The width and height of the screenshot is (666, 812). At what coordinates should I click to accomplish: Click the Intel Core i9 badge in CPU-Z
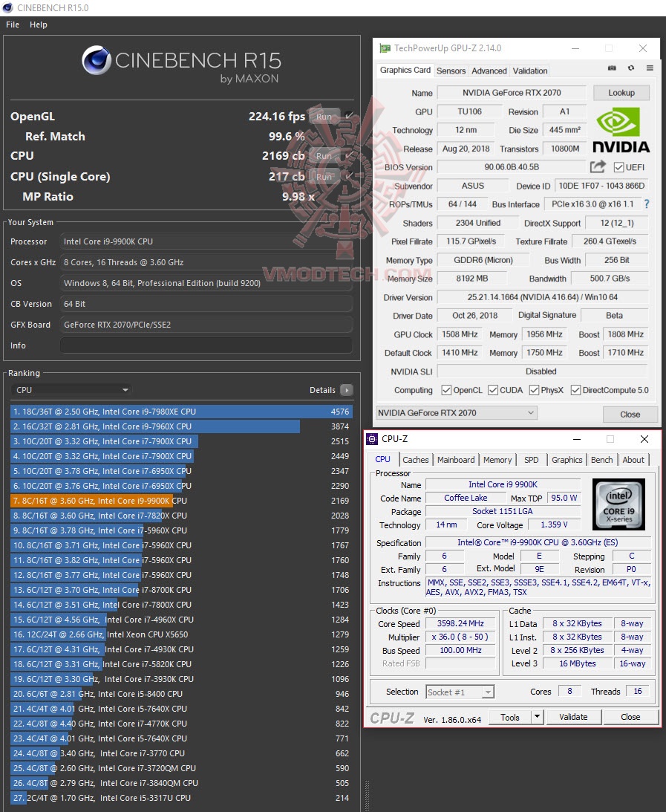click(x=618, y=504)
